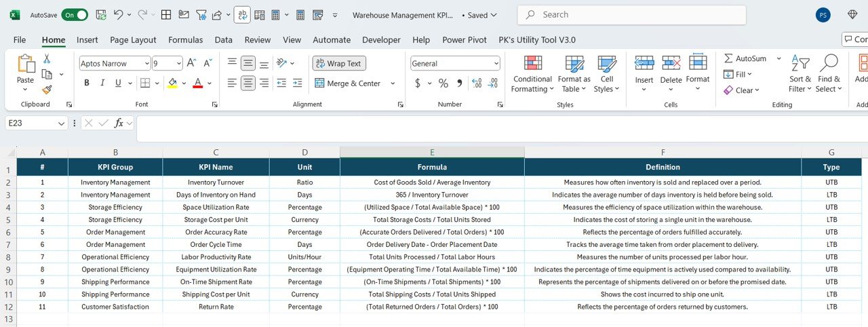Screen dimensions: 868x327
Task: Click the Insert Function fx icon
Action: click(119, 123)
